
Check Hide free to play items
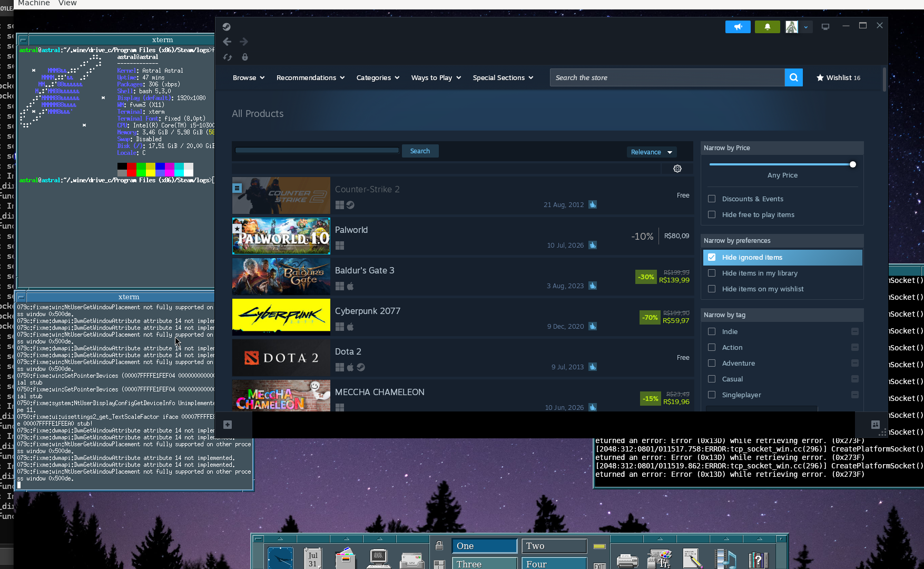click(x=712, y=214)
